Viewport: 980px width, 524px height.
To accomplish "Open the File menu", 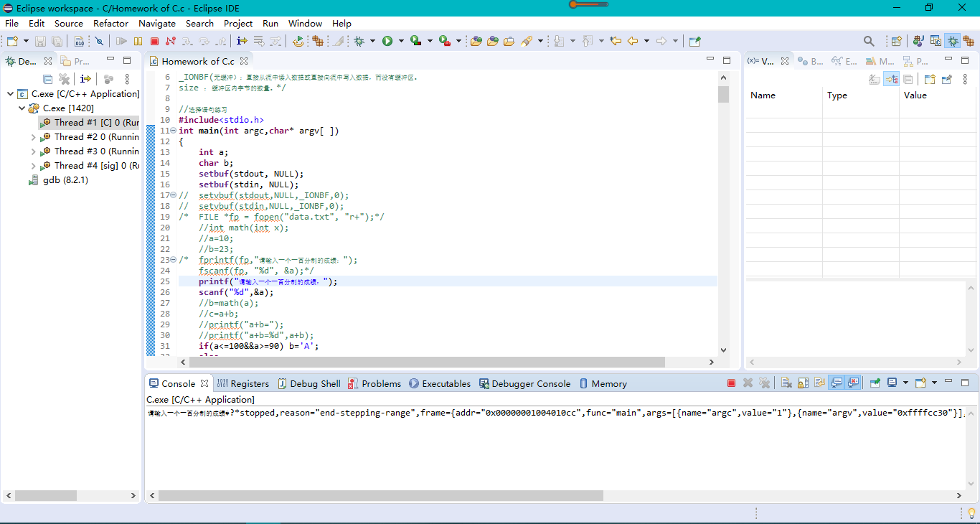I will click(x=12, y=23).
